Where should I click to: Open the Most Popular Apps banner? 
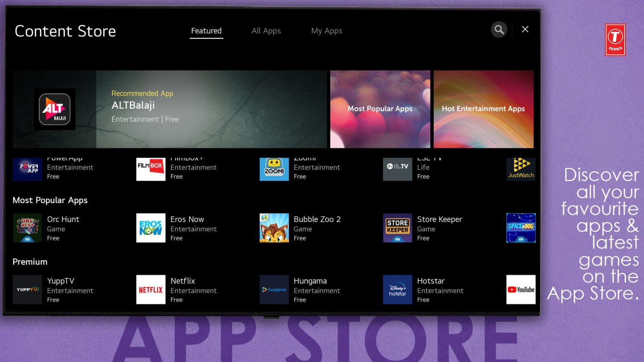click(380, 109)
